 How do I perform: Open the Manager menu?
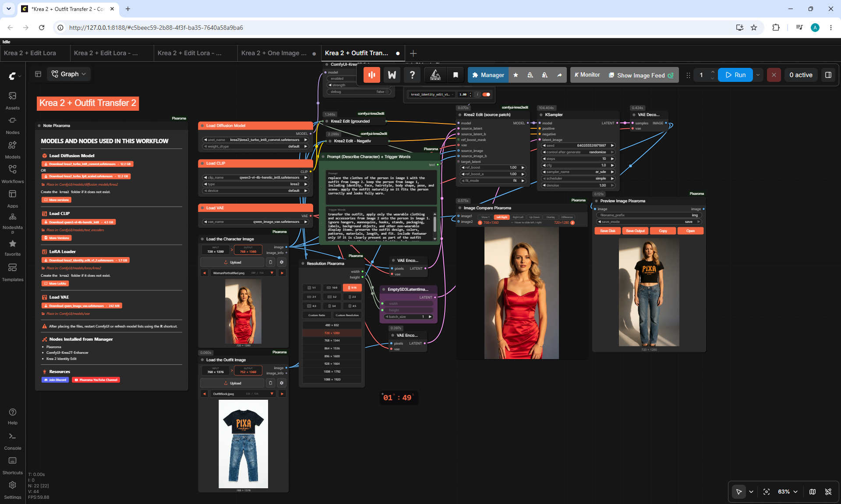pos(488,75)
